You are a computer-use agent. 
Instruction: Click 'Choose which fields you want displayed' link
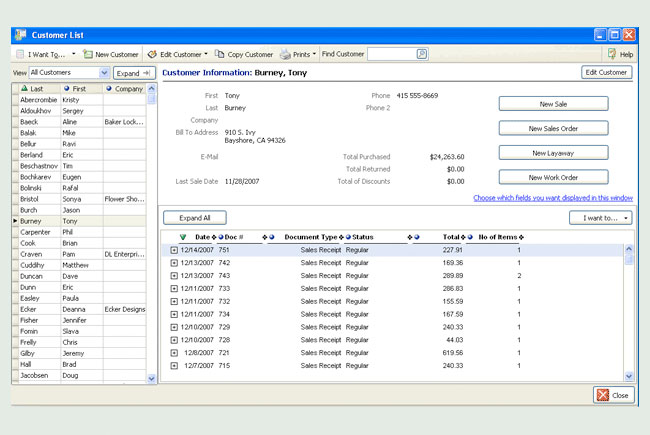point(552,198)
